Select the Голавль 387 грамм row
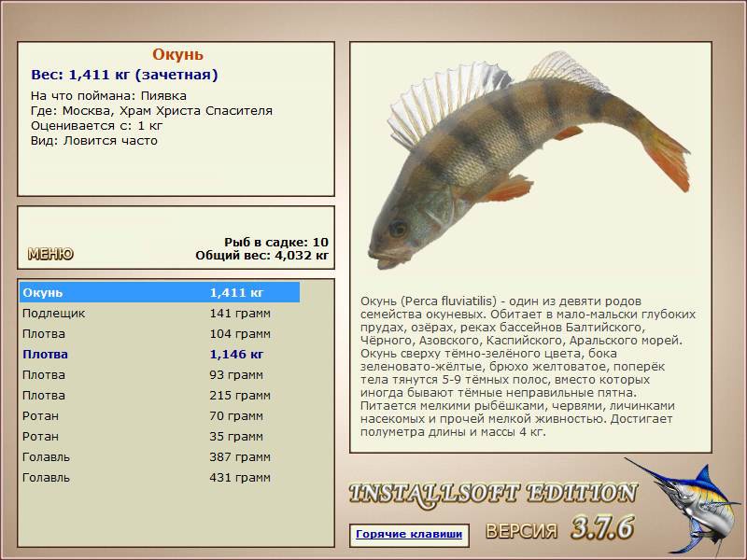Image resolution: width=747 pixels, height=560 pixels. coord(160,456)
